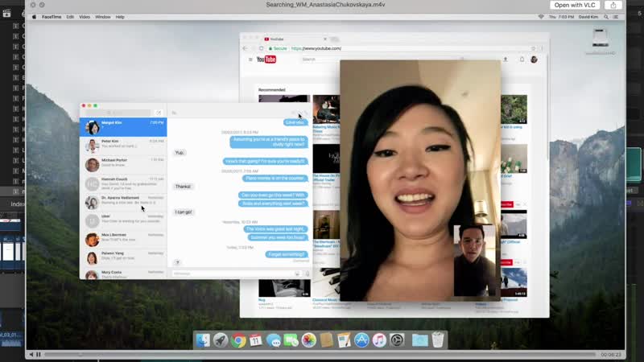Select the Peter Kim conversation

(123, 146)
